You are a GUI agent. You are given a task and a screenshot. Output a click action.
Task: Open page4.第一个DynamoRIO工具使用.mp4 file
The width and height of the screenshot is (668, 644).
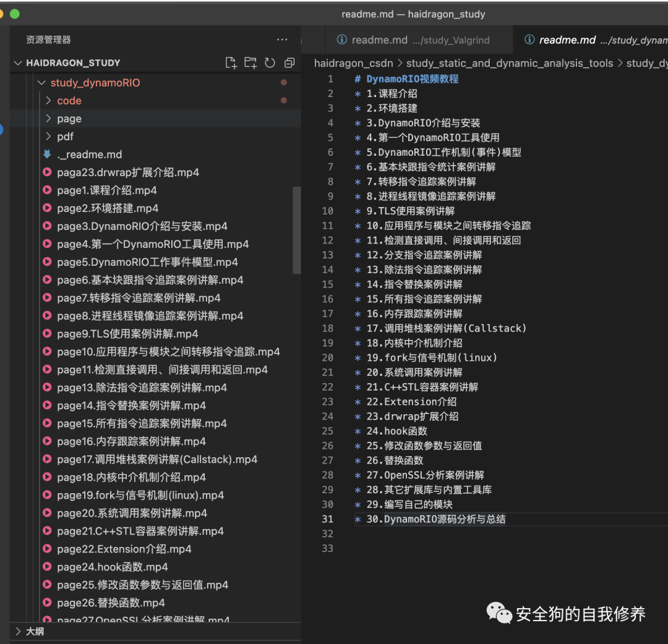click(153, 244)
